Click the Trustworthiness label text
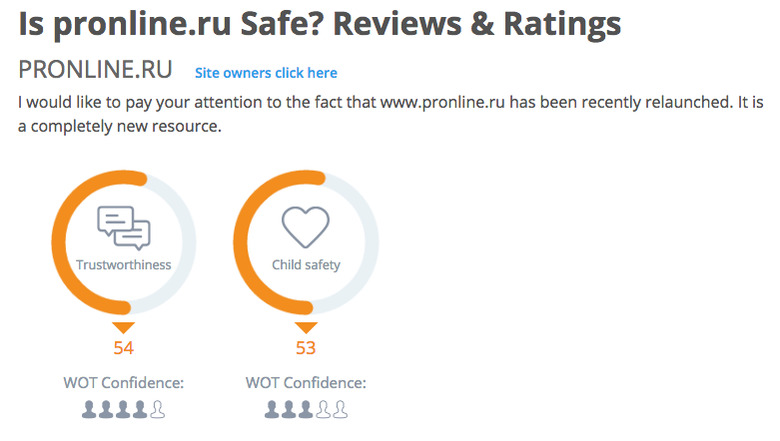 click(124, 265)
